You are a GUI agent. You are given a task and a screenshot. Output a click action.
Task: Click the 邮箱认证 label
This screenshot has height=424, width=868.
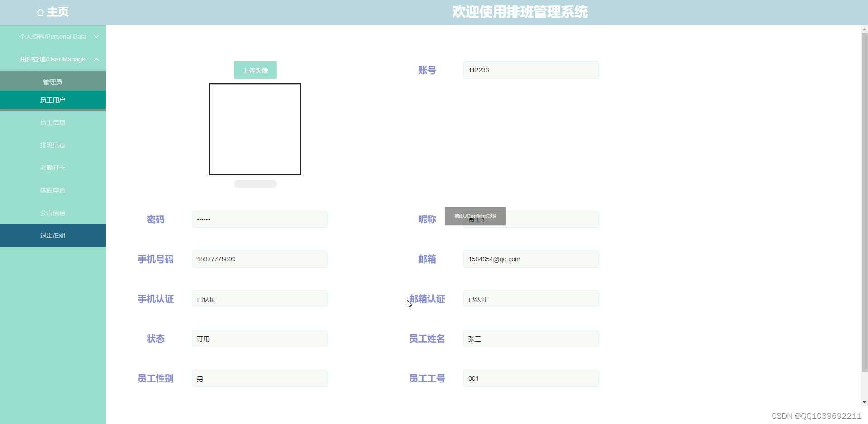coord(427,299)
